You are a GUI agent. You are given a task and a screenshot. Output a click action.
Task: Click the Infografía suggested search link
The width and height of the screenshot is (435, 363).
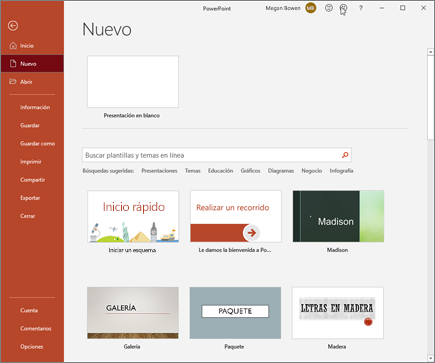click(x=341, y=171)
